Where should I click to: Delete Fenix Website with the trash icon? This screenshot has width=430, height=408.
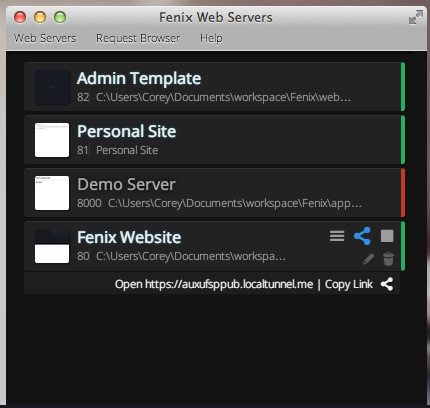(388, 259)
